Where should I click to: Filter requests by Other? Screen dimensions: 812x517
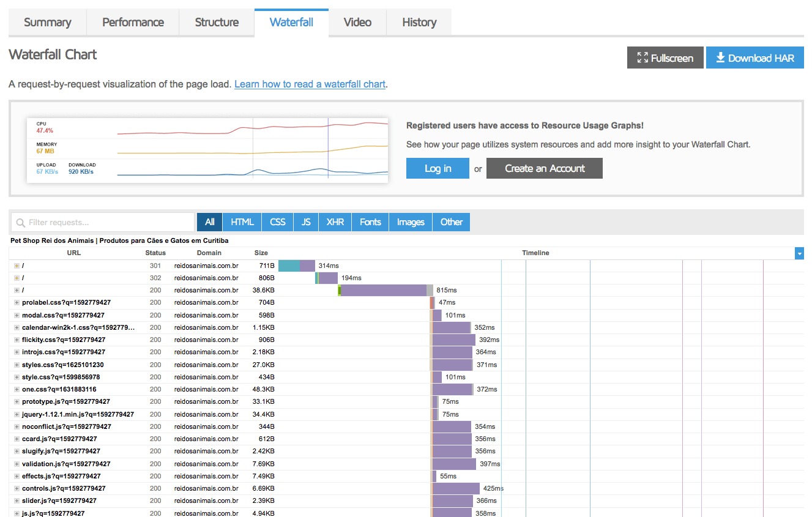pyautogui.click(x=452, y=222)
